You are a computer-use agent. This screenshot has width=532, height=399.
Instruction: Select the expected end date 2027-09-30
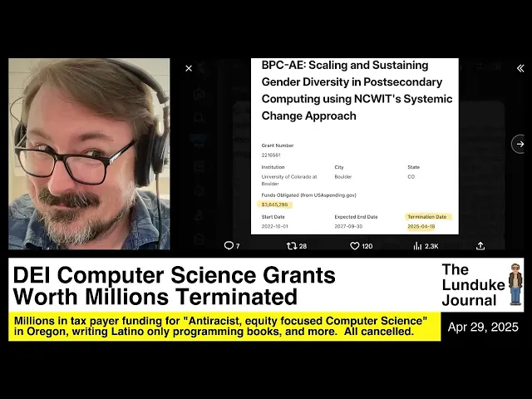tap(348, 226)
